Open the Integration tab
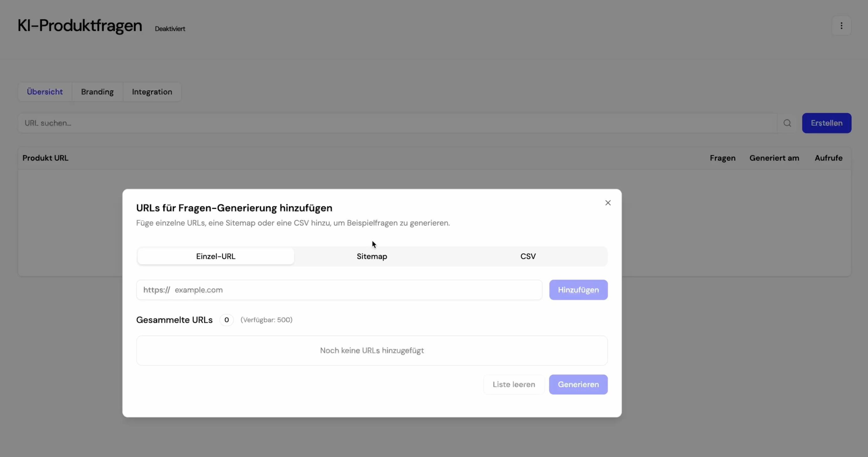The width and height of the screenshot is (868, 457). point(152,92)
